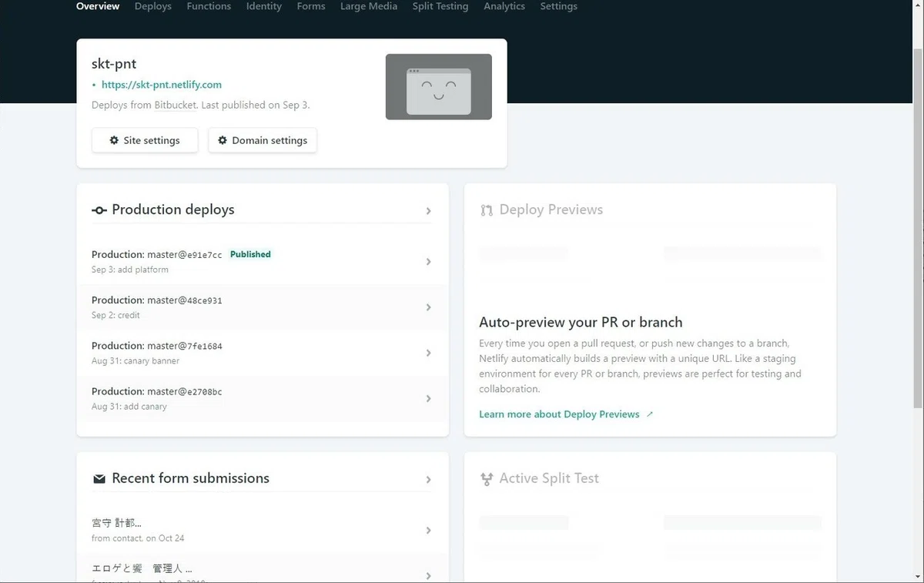This screenshot has height=583, width=924.
Task: Expand Recent form submissions header chevron
Action: (x=429, y=480)
